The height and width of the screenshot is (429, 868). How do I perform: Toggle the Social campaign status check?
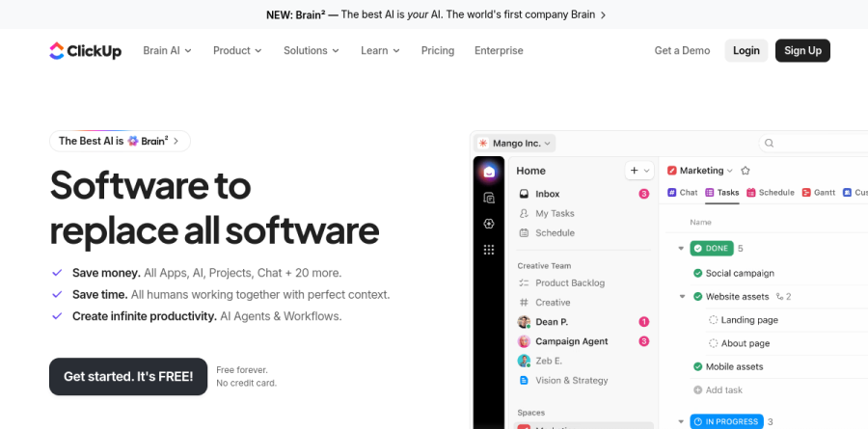[x=698, y=273]
